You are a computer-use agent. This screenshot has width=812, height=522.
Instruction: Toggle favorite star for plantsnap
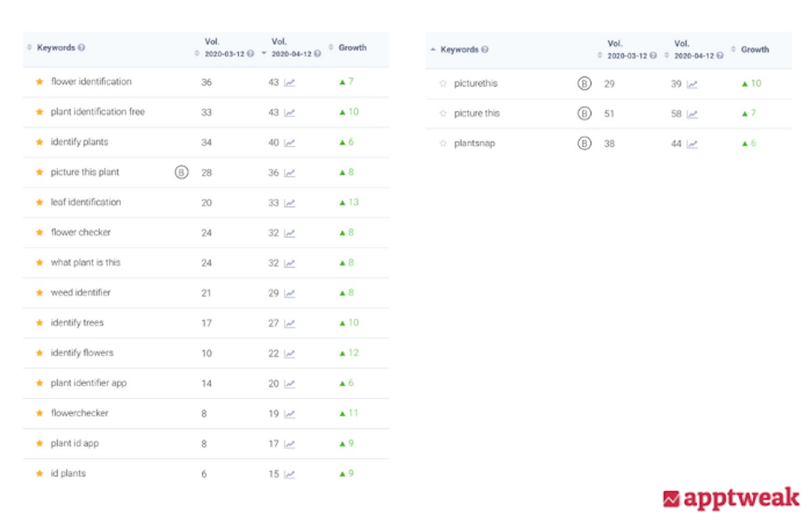(x=443, y=144)
